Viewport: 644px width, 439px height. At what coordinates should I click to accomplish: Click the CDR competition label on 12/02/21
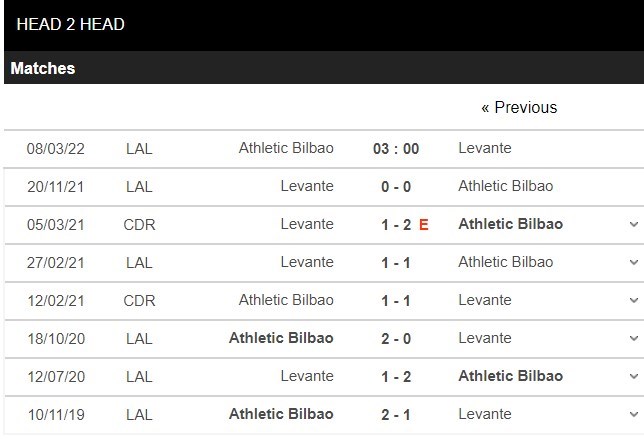click(x=140, y=300)
